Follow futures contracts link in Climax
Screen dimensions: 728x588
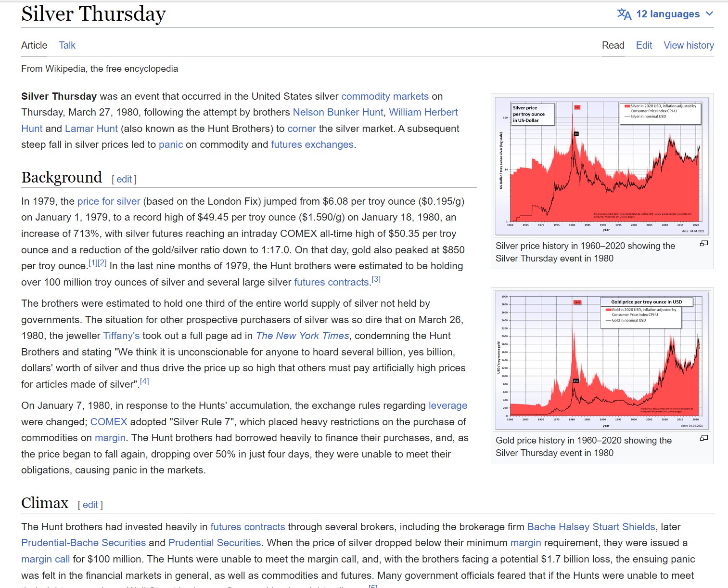248,527
